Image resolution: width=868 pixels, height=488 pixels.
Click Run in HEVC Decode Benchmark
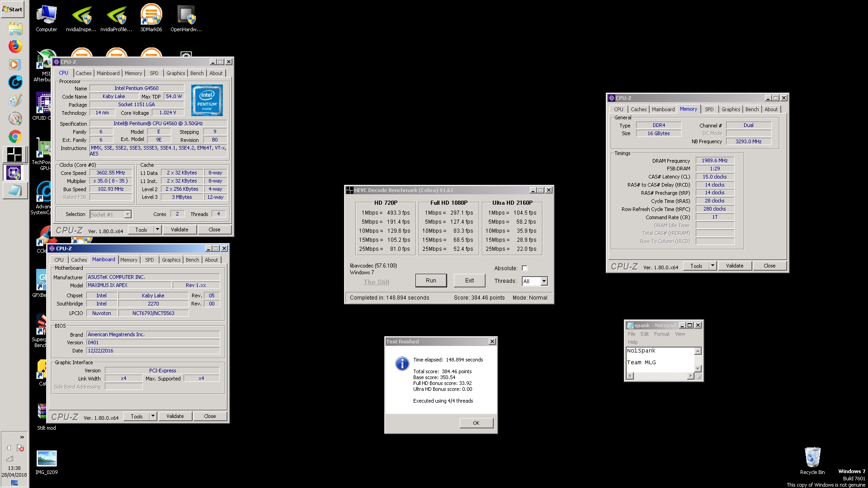point(431,281)
